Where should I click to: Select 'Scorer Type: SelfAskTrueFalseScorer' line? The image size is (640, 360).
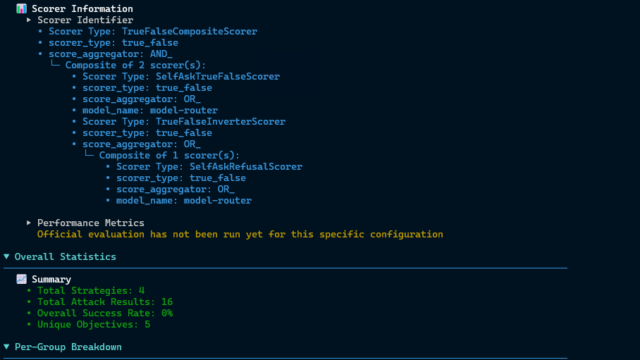181,77
